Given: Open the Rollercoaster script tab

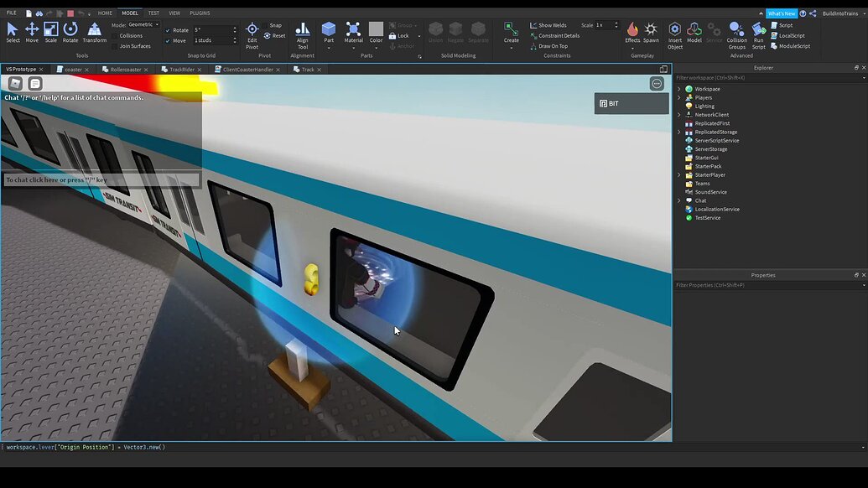Looking at the screenshot, I should pos(125,70).
